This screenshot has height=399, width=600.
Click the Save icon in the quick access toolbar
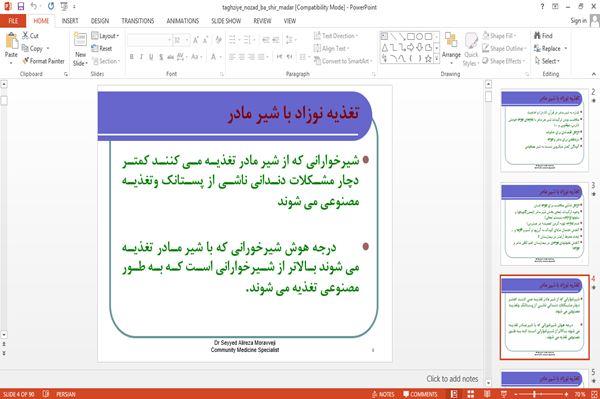[x=21, y=7]
